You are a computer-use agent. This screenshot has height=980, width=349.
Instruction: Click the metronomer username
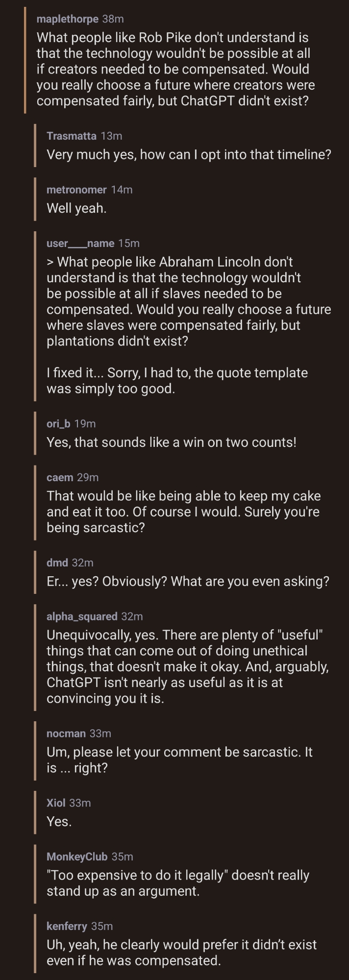click(x=76, y=190)
